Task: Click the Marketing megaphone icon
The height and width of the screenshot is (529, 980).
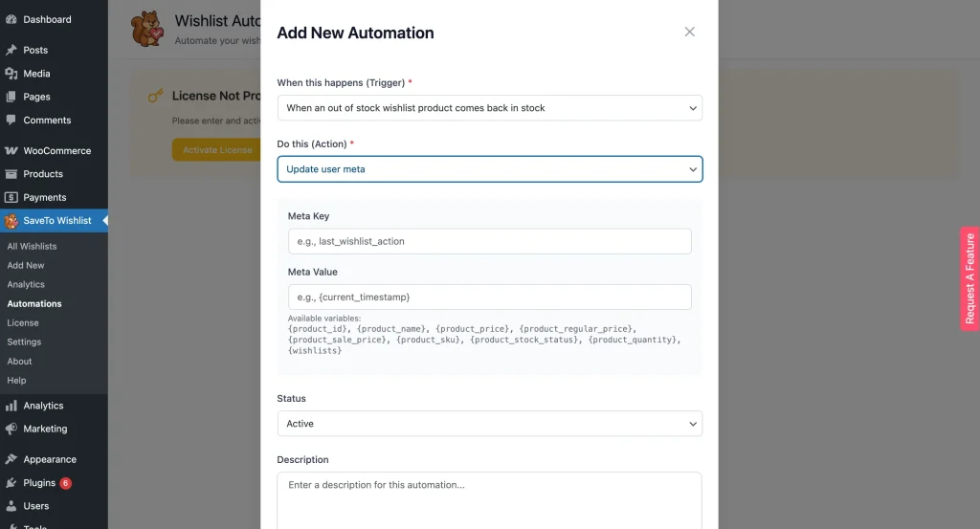Action: 11,429
